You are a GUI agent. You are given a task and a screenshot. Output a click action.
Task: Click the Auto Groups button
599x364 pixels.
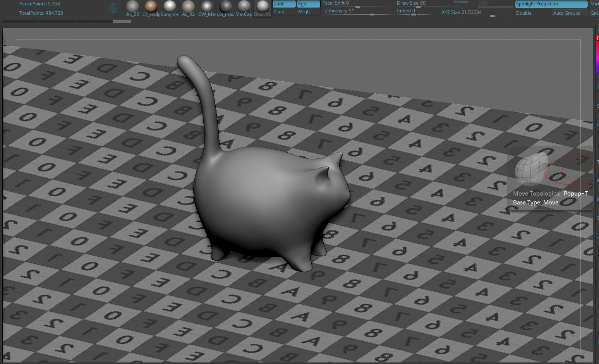point(570,13)
